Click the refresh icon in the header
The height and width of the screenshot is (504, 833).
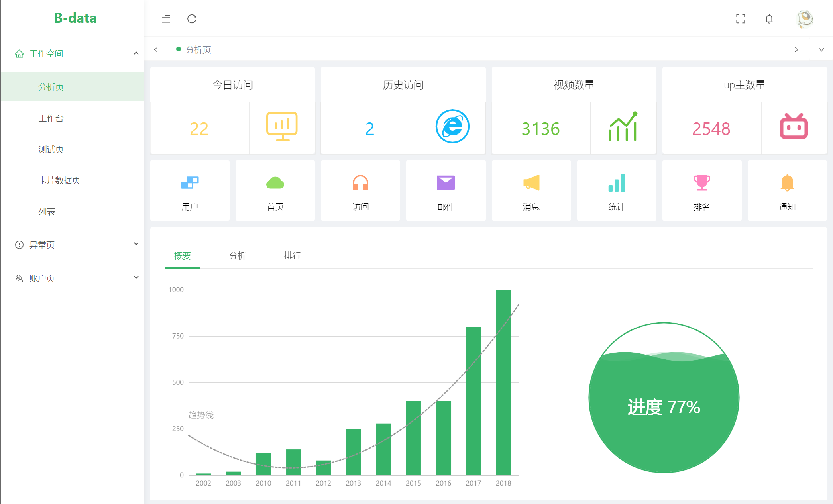pos(192,19)
